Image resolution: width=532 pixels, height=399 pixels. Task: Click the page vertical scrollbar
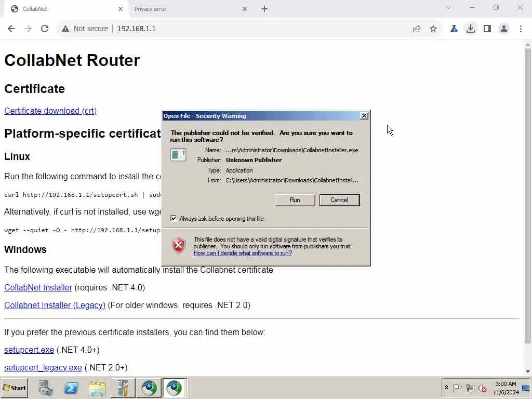(528, 195)
